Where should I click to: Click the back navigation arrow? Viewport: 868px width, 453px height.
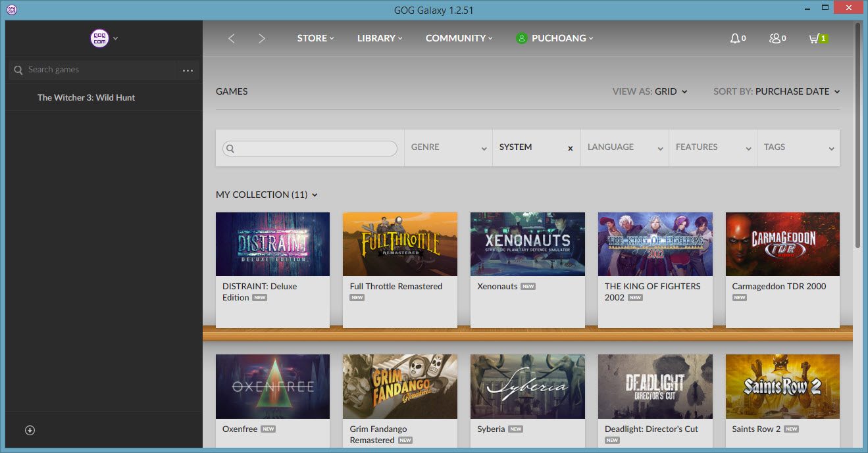[x=231, y=38]
